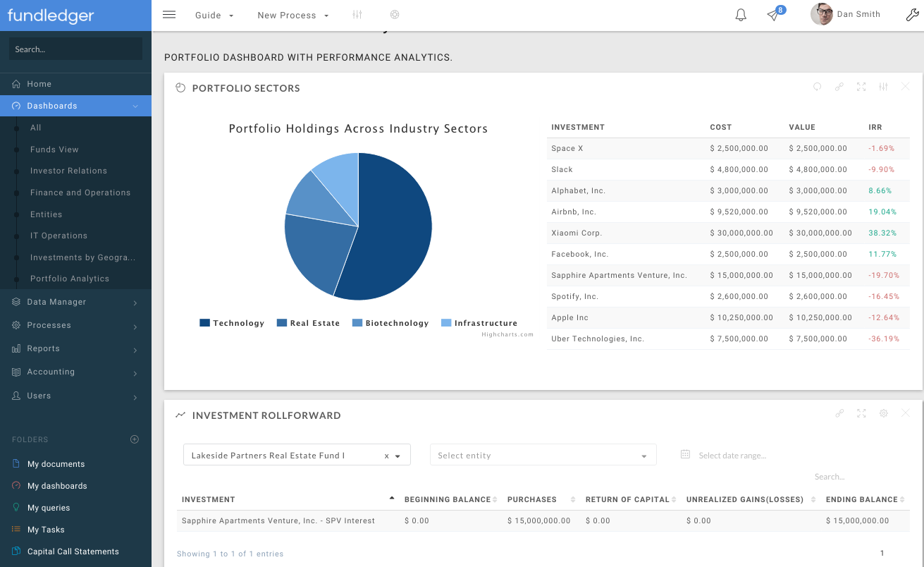This screenshot has height=567, width=924.
Task: Click the Data Manager layers icon
Action: pyautogui.click(x=16, y=302)
